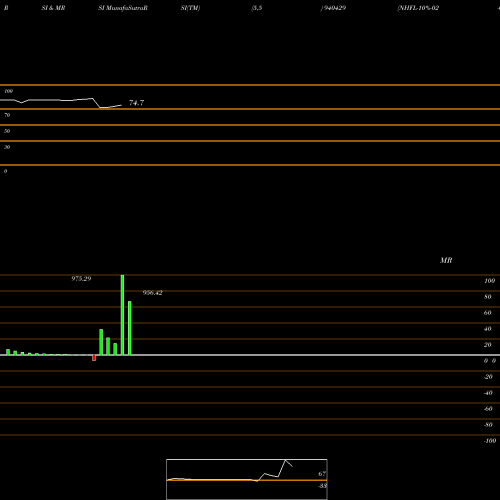Click the MR axis label 80

tap(488, 297)
